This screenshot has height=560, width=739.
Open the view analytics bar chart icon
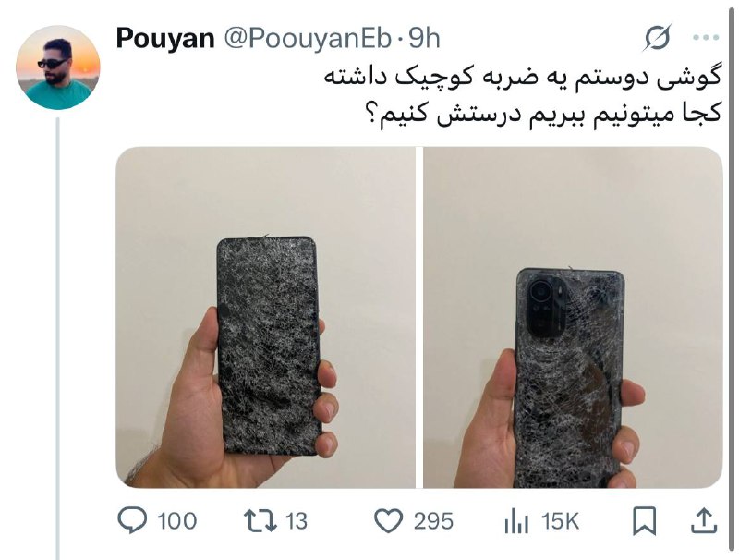[x=516, y=521]
